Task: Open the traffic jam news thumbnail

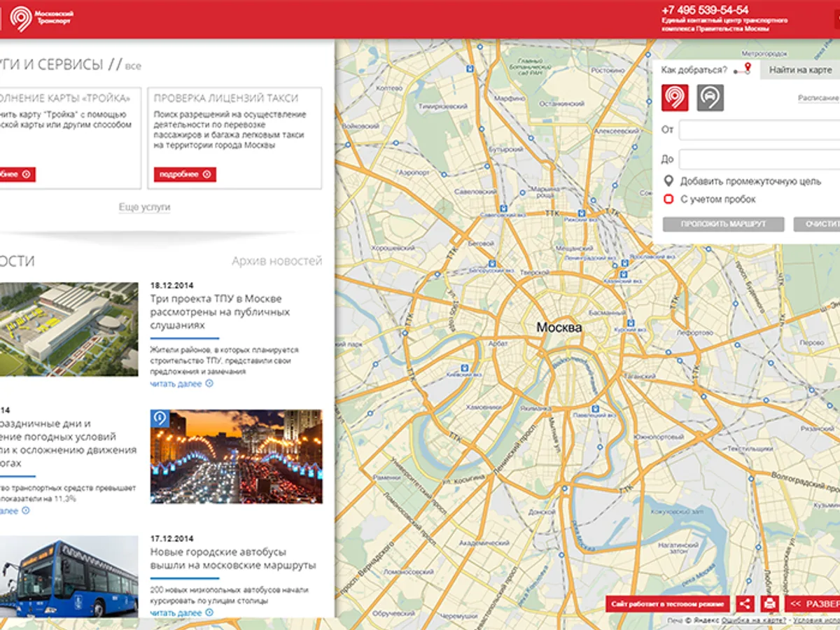Action: (x=237, y=456)
